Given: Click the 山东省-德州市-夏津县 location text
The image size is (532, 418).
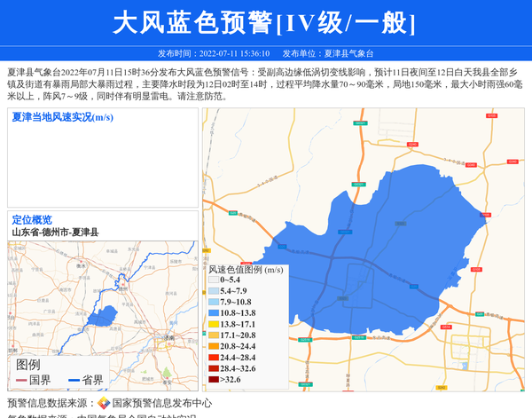Looking at the screenshot, I should coord(55,233).
